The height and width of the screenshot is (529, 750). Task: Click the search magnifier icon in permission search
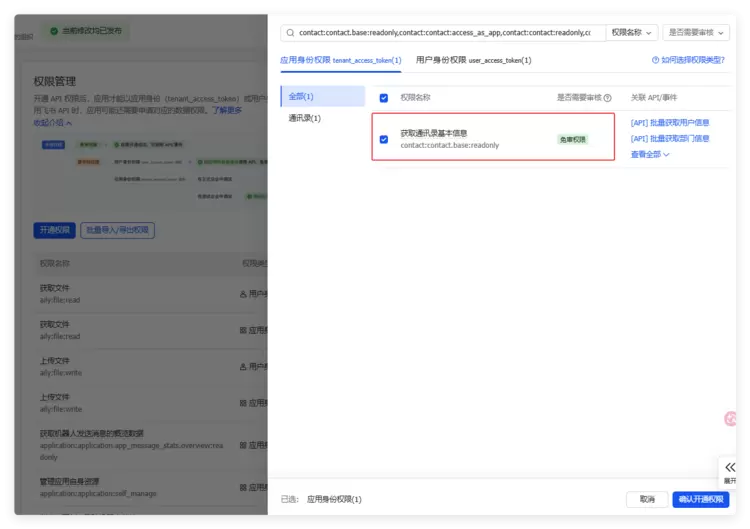pyautogui.click(x=290, y=33)
